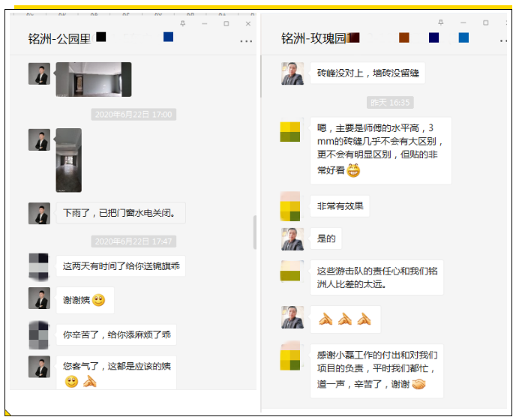Click the yellow avatar beside 非常有效果 message
Viewport: 516px width, 420px height.
tap(290, 206)
